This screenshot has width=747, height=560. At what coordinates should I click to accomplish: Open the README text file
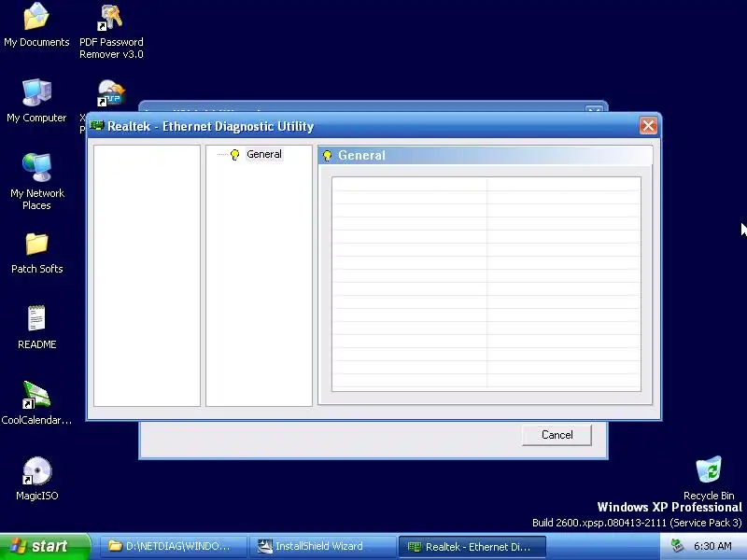click(x=36, y=328)
